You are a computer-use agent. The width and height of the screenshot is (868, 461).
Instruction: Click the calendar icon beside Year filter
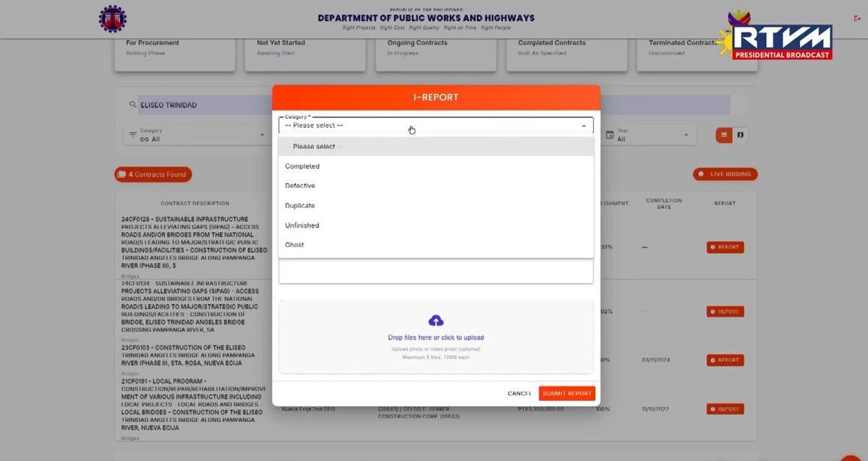click(609, 135)
